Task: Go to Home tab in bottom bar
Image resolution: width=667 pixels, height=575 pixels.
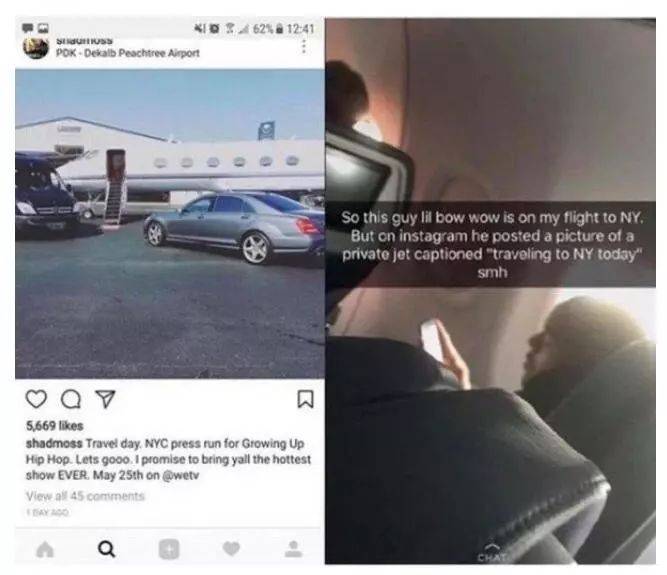Action: pyautogui.click(x=45, y=549)
